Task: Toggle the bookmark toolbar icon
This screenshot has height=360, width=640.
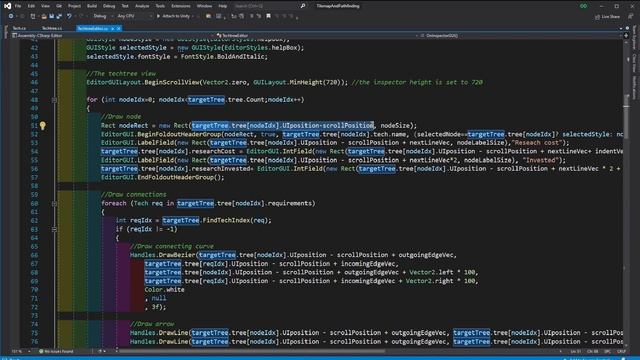Action: (x=268, y=16)
